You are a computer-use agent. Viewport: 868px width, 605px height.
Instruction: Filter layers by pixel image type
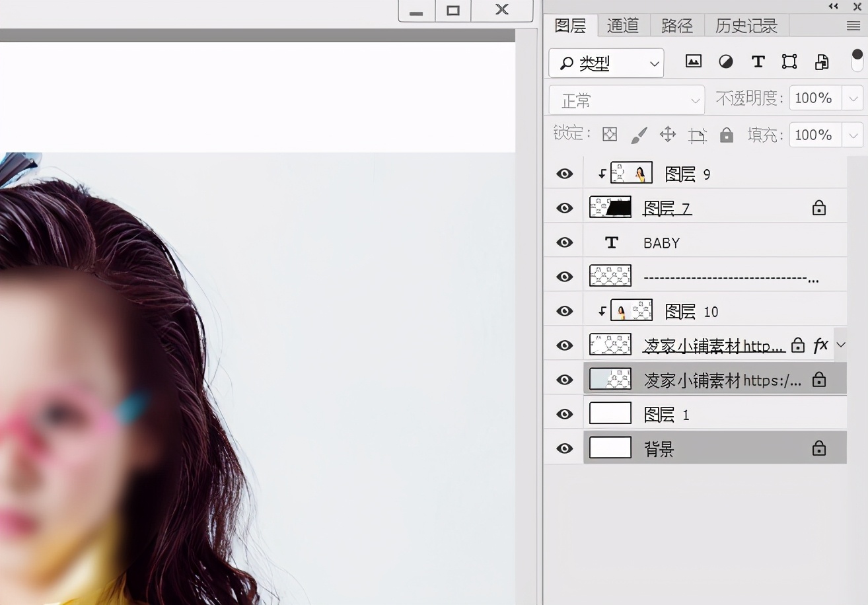coord(693,62)
